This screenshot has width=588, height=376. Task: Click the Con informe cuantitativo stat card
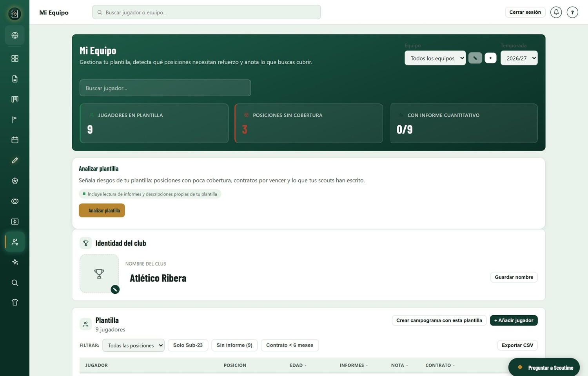(463, 123)
